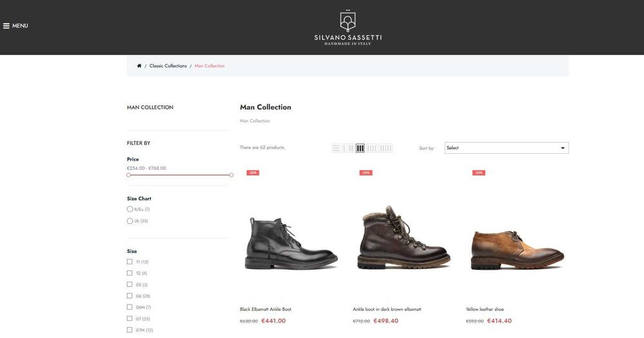The height and width of the screenshot is (338, 644).
Task: Go to home via breadcrumb house icon
Action: point(139,66)
